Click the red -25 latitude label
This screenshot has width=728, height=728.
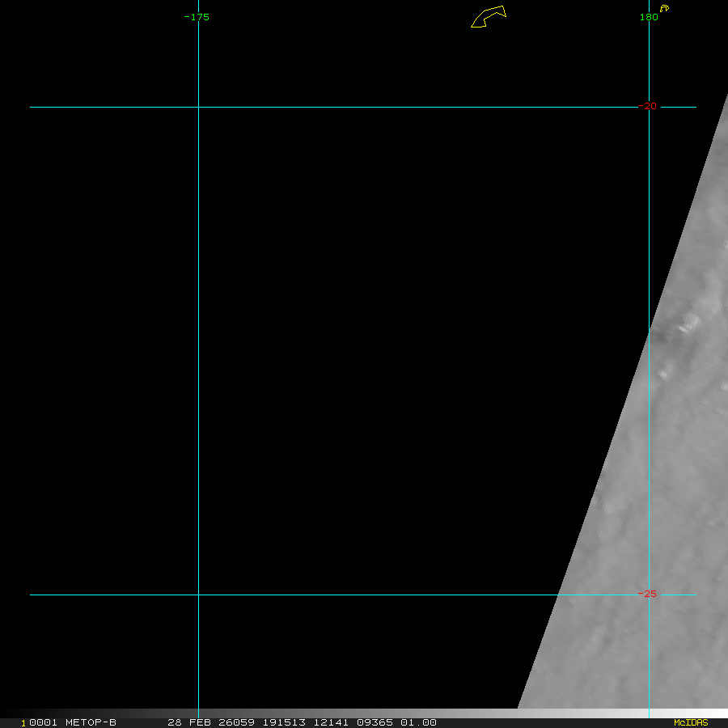point(647,594)
